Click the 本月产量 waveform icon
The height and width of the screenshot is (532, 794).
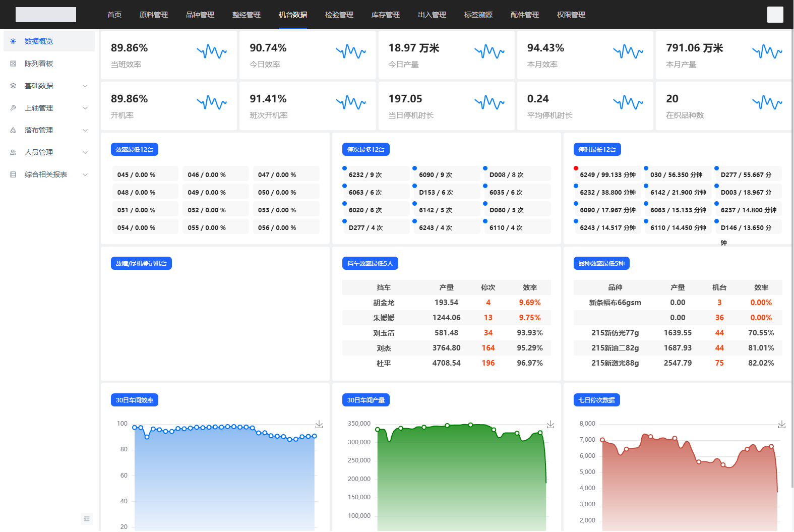[x=767, y=51]
